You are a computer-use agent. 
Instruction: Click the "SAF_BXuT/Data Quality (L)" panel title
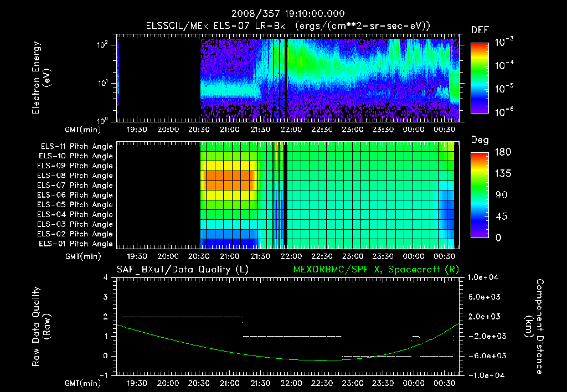point(183,270)
